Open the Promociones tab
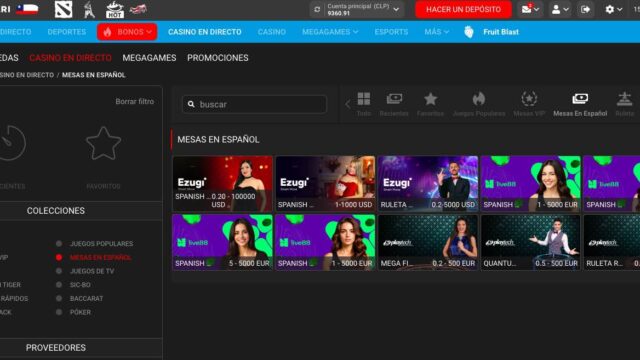The image size is (640, 360). click(x=218, y=58)
